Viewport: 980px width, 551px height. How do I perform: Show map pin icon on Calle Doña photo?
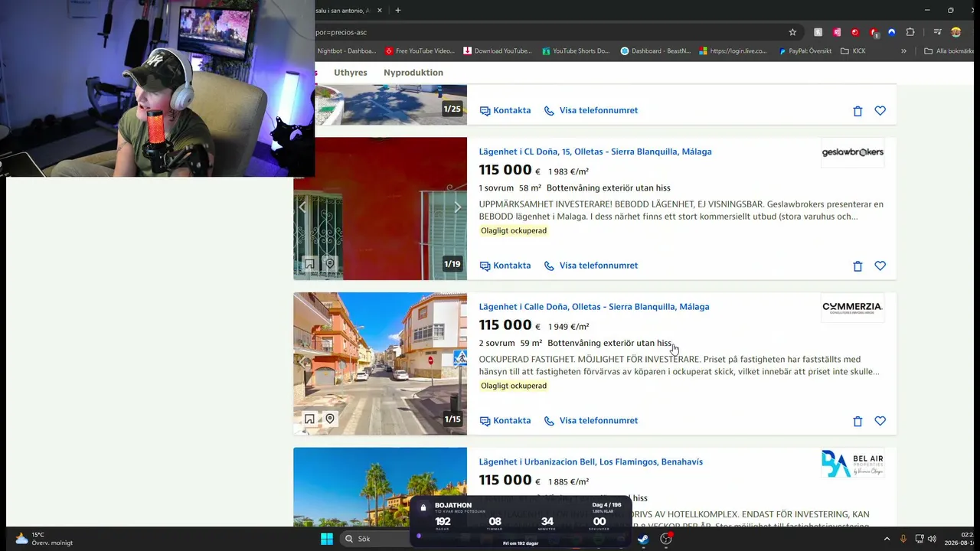(330, 419)
